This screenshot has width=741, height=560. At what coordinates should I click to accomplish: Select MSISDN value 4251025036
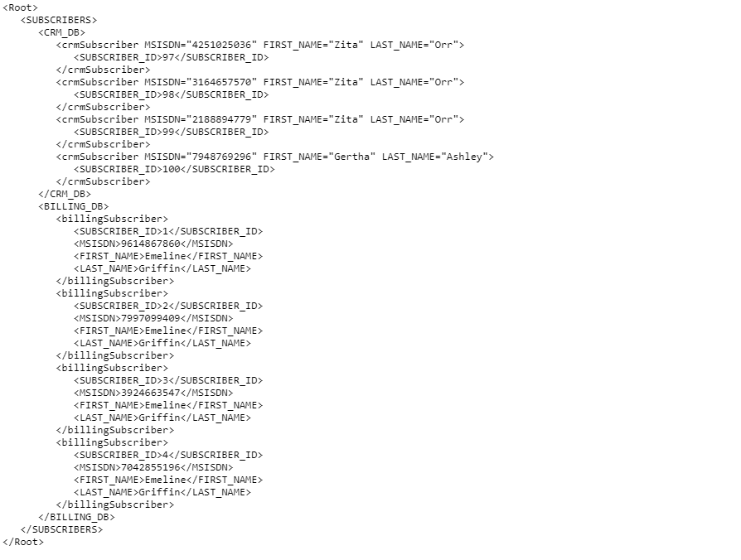(221, 45)
